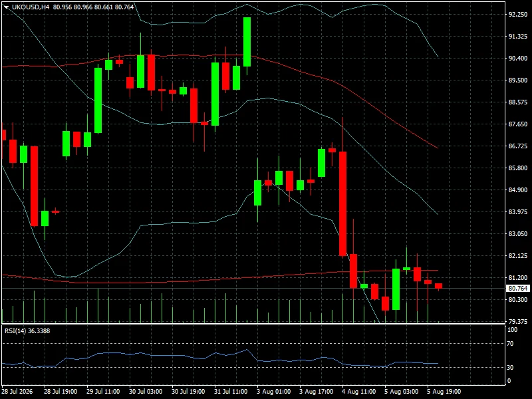Click the 79.375 price axis label
Screen dimensions: 532x399
[x=518, y=321]
